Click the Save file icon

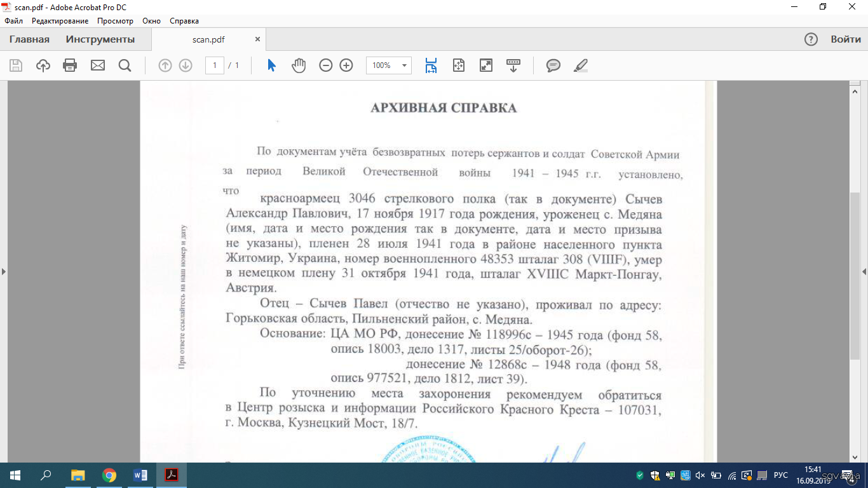(x=16, y=65)
